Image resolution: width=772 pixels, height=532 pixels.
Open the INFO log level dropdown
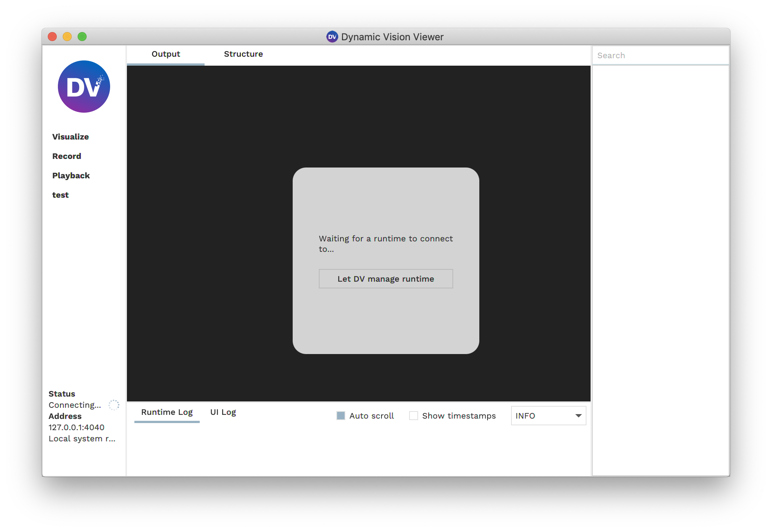[x=548, y=416]
